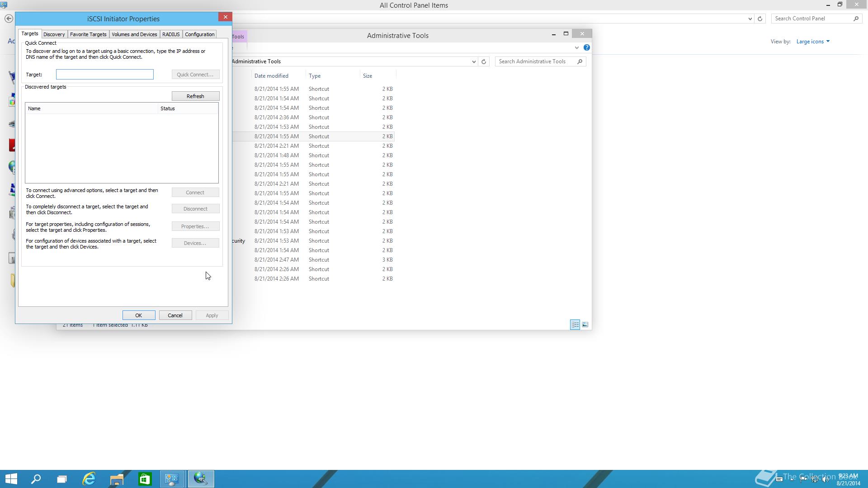
Task: Open network tray icon
Action: 815,479
